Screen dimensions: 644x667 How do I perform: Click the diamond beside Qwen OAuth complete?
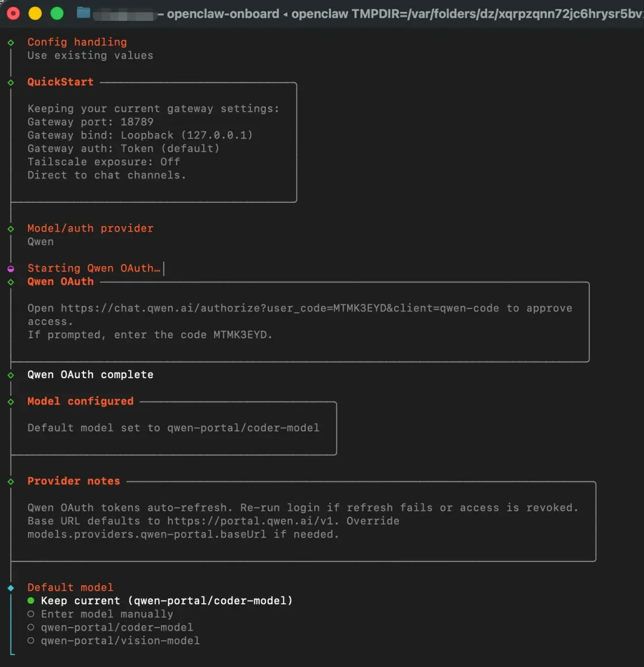(x=11, y=375)
